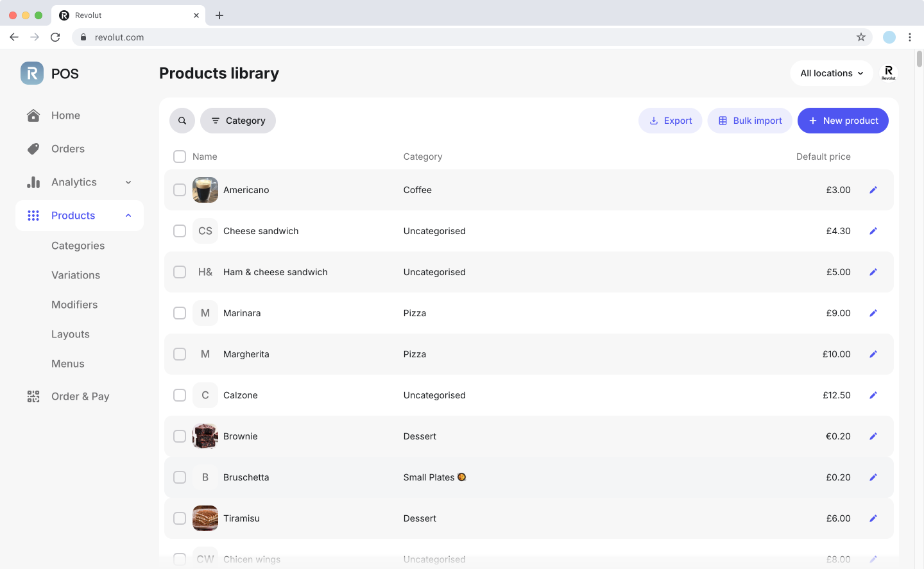Edit the Americano product via pencil icon
This screenshot has width=924, height=569.
pyautogui.click(x=873, y=190)
